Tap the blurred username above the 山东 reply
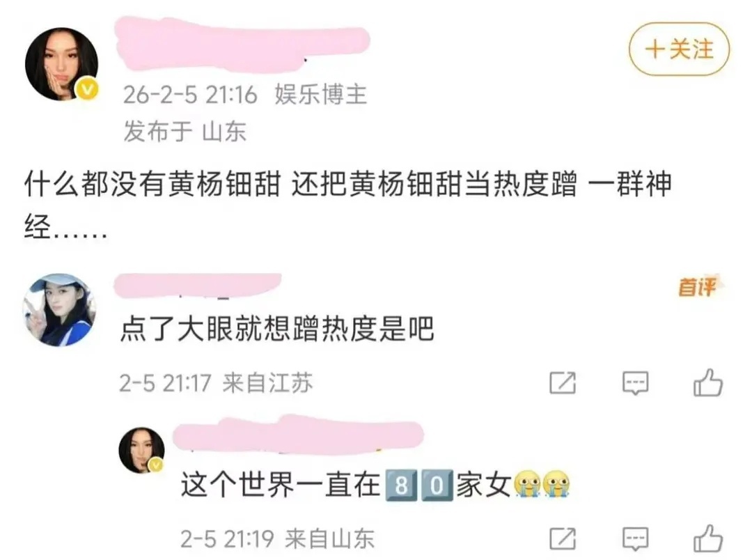Image resolution: width=752 pixels, height=560 pixels. tap(298, 435)
